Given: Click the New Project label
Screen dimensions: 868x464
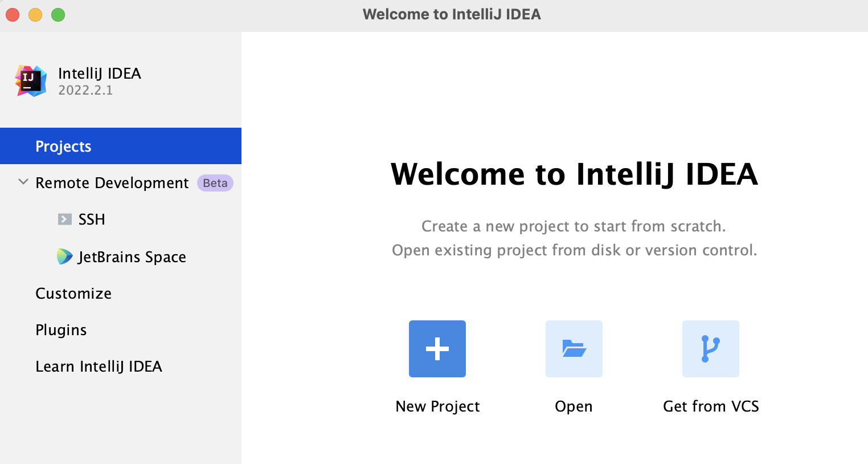Looking at the screenshot, I should [x=437, y=406].
